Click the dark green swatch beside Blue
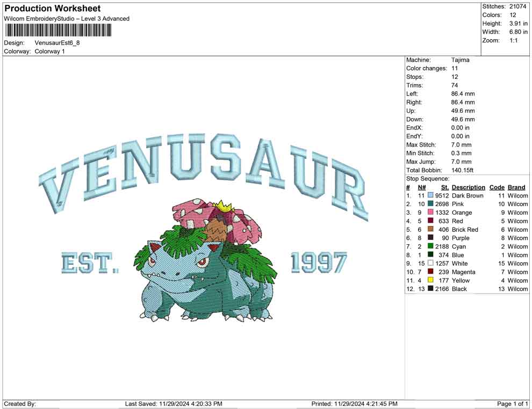 click(x=430, y=254)
